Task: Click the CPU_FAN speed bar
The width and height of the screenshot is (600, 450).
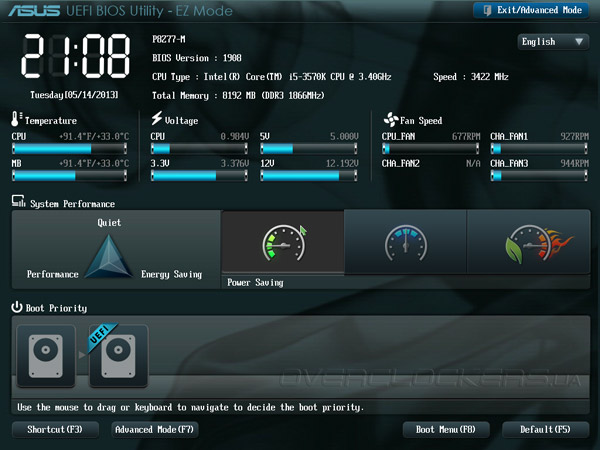Action: tap(430, 148)
